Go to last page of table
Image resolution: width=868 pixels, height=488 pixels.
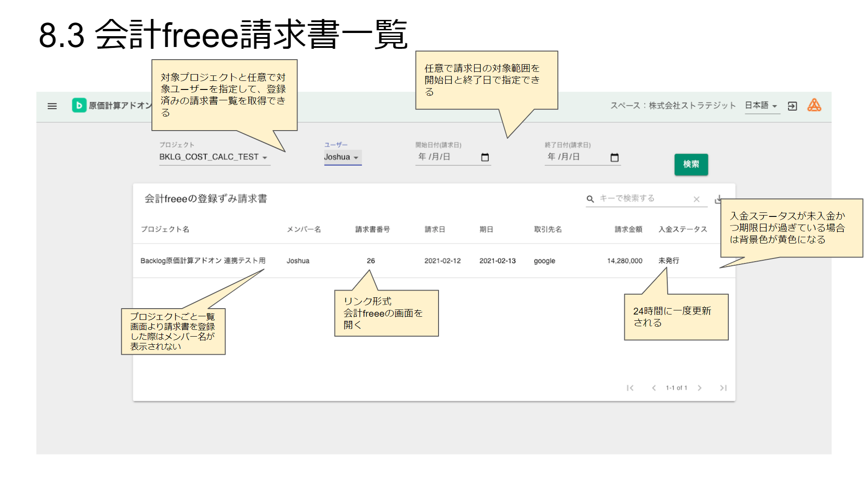pos(723,388)
